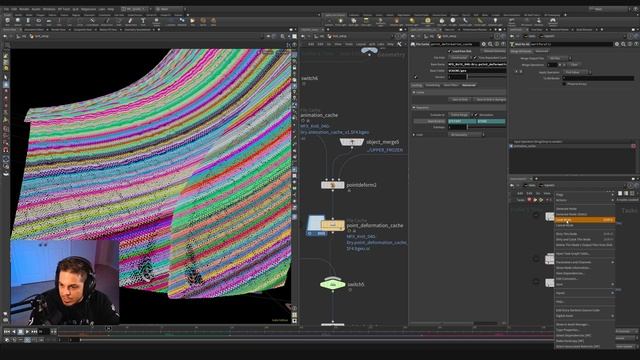Add a Point Light from the shelf
This screenshot has height=360, width=640.
[x=340, y=21]
